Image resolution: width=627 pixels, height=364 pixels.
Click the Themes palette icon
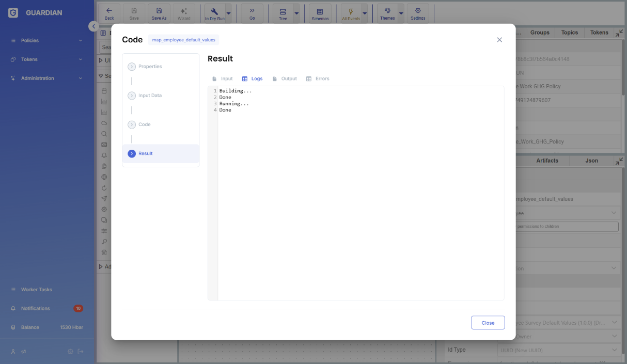coord(387,13)
